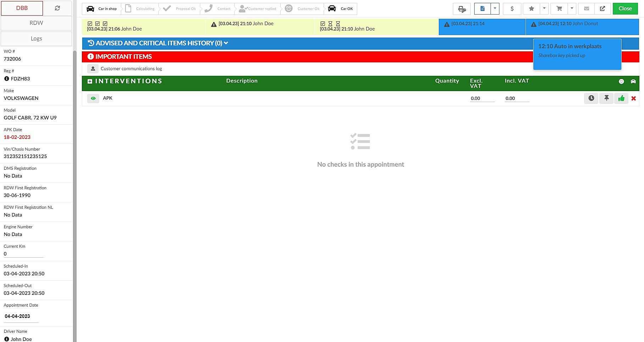Open the dollar sign pricing button

[512, 9]
